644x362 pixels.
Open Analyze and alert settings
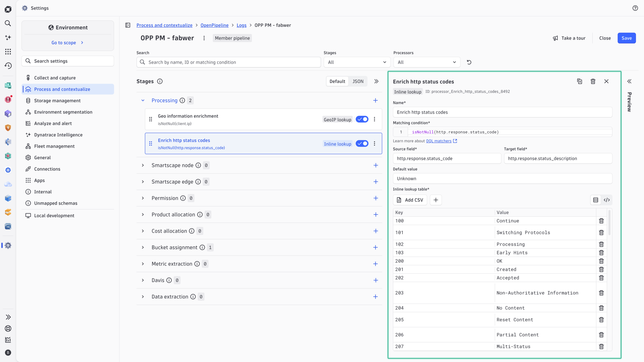point(68,123)
